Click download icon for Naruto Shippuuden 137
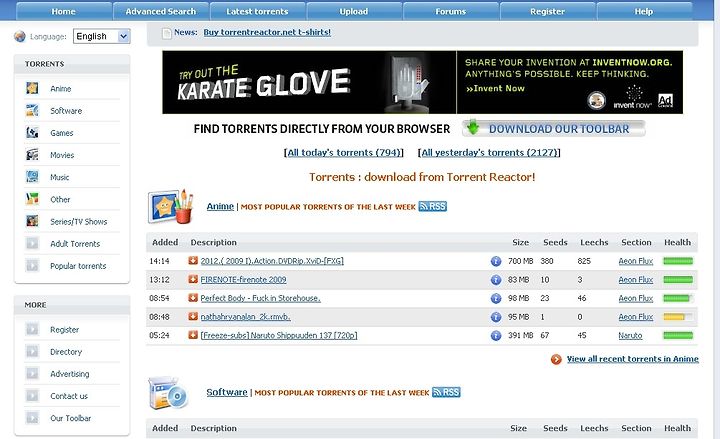This screenshot has width=720, height=439. (193, 335)
